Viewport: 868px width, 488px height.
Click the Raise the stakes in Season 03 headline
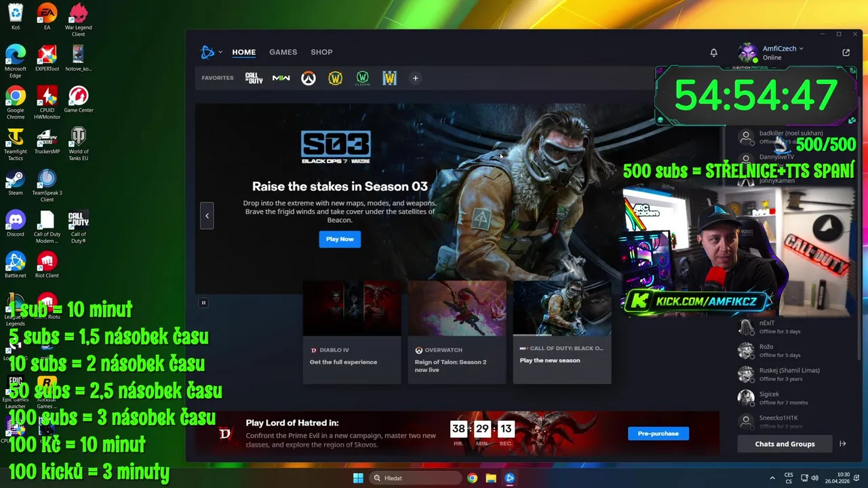(x=340, y=186)
